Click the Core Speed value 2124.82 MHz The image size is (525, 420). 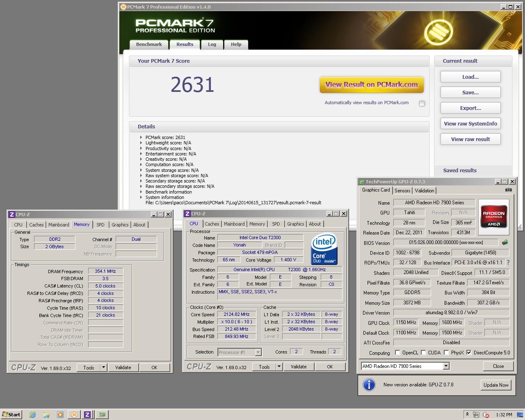[x=237, y=314]
